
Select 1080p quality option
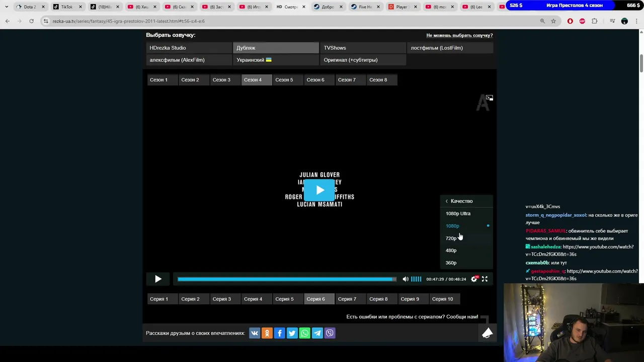click(466, 226)
